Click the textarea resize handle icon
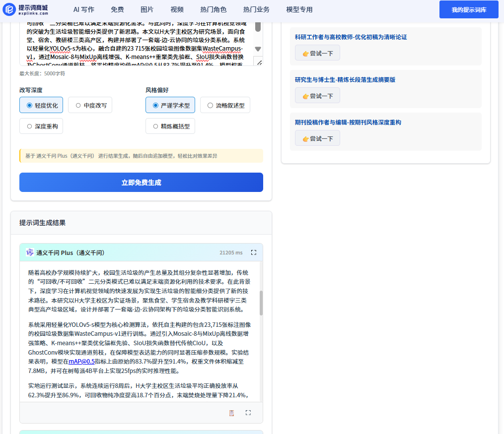Screen dimensions: 504x434 point(258,61)
